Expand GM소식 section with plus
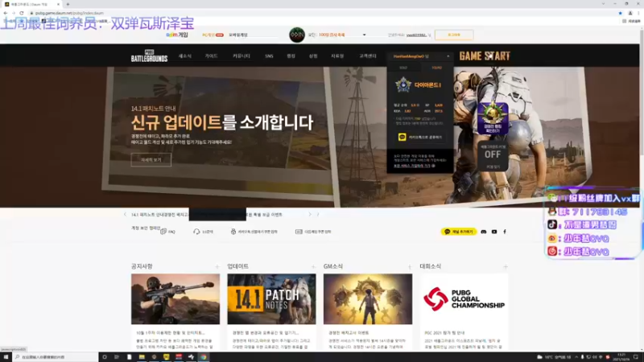This screenshot has height=362, width=644. coord(409,267)
